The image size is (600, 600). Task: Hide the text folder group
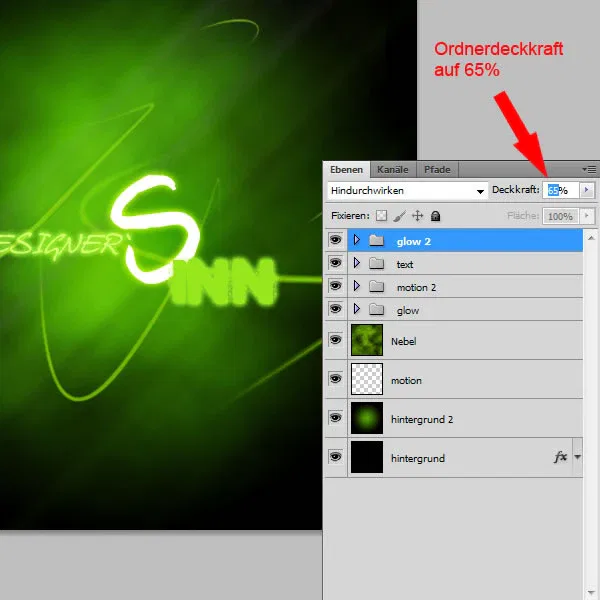pos(336,263)
